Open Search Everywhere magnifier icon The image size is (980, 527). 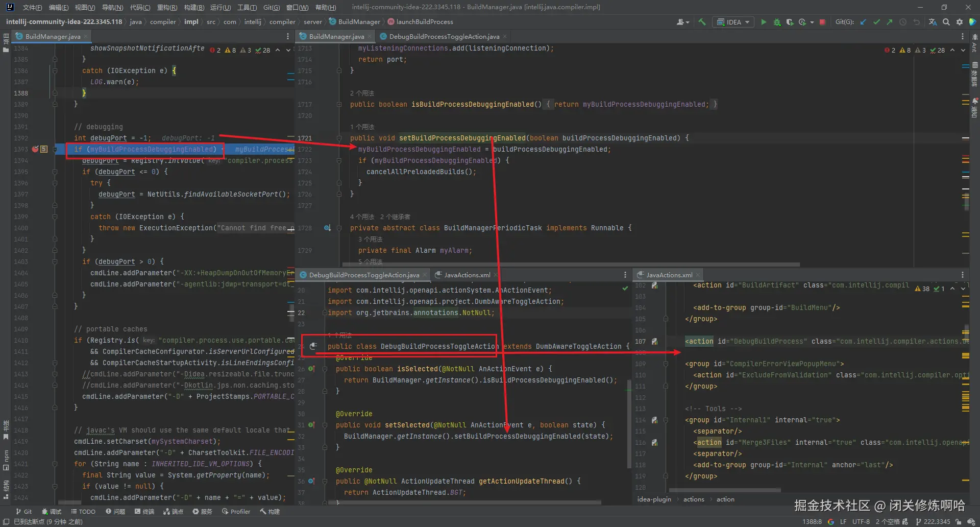point(946,22)
